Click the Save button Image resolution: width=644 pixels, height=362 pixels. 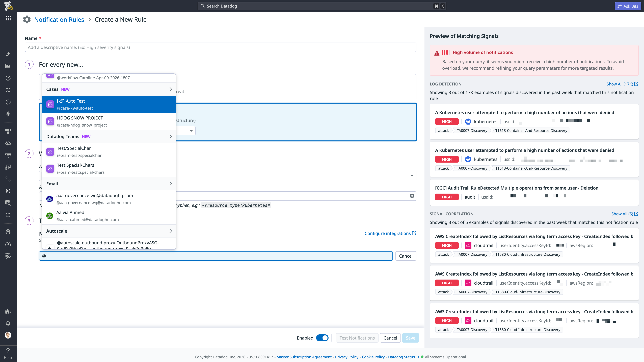click(x=411, y=338)
